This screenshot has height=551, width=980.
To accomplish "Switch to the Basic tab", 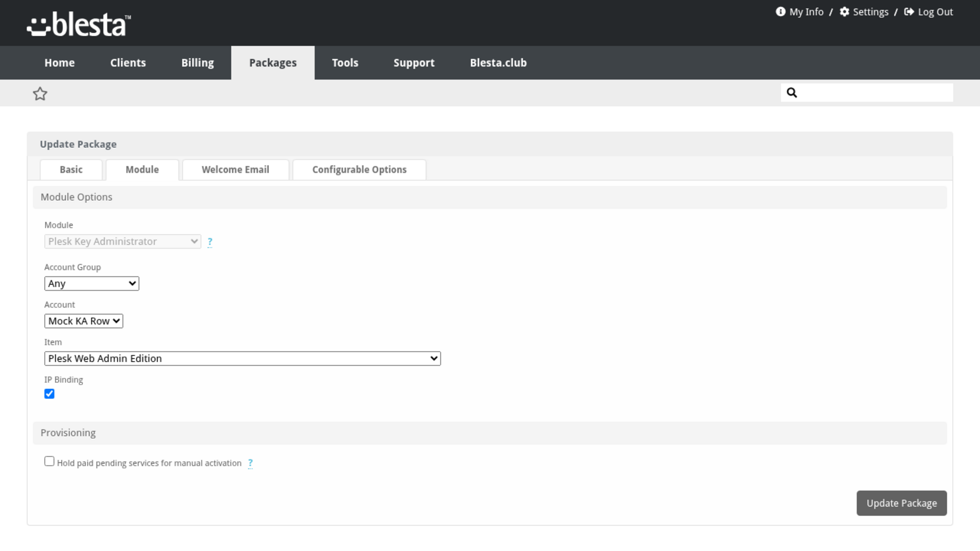I will pyautogui.click(x=71, y=170).
